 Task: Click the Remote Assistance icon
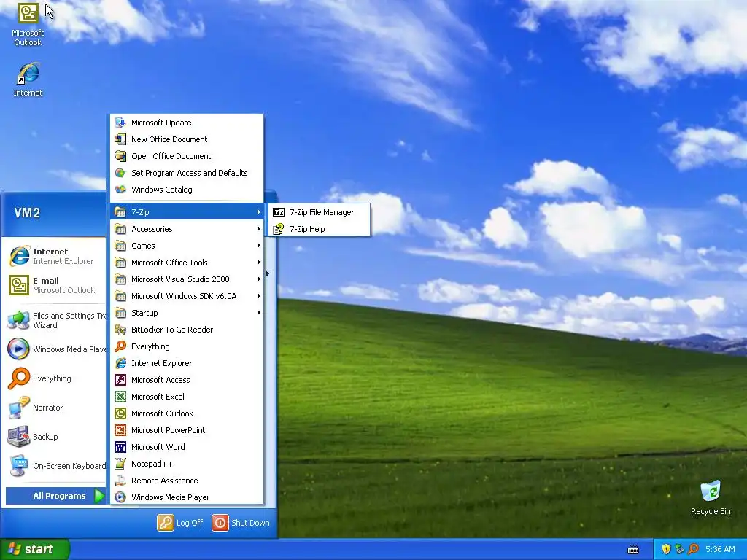coord(120,481)
